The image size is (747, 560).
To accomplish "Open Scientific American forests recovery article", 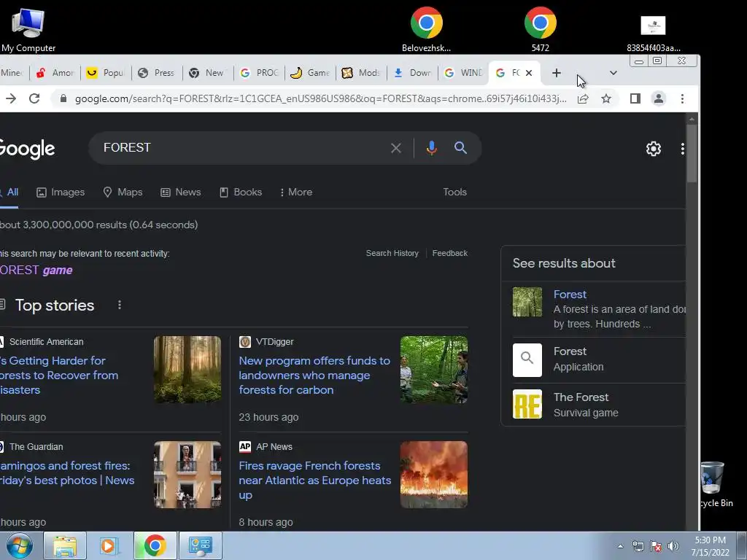I will tap(59, 376).
